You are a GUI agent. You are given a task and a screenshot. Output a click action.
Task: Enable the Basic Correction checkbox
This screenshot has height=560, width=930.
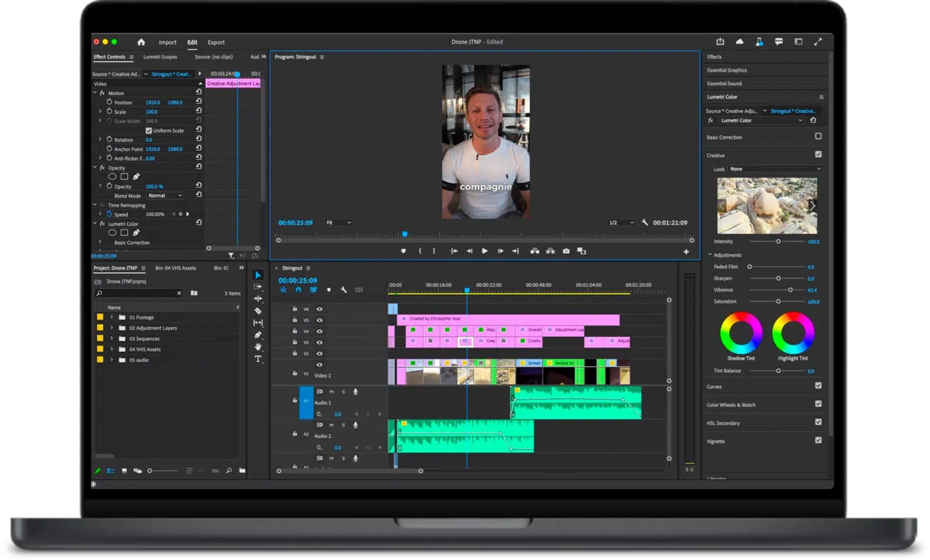click(x=818, y=136)
